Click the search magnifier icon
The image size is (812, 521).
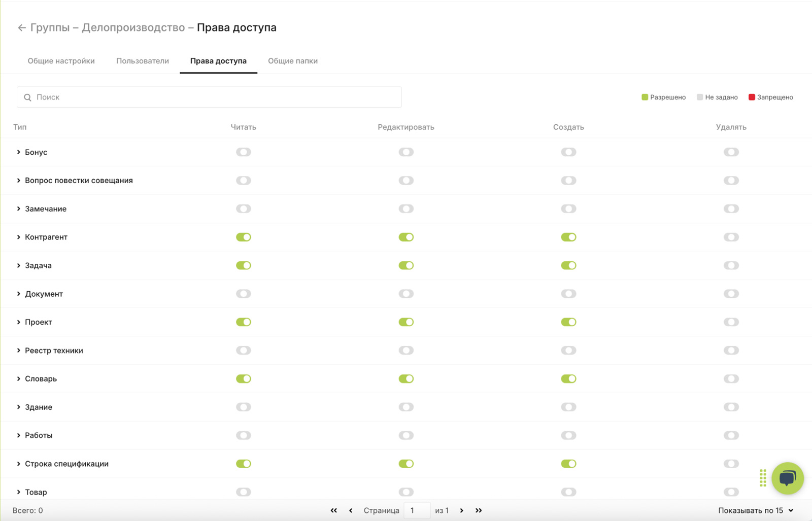click(28, 97)
